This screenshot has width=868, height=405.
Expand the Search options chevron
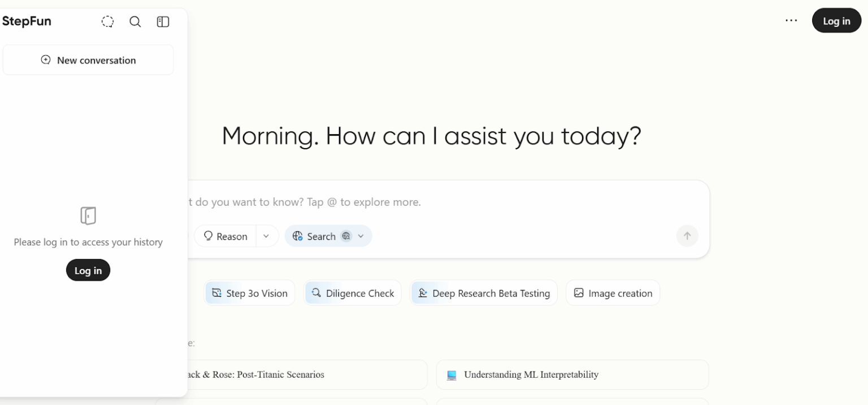coord(361,236)
